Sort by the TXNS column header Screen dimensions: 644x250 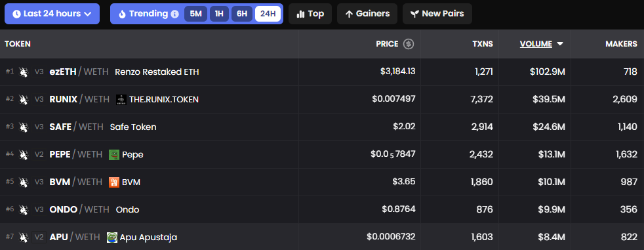tap(482, 44)
